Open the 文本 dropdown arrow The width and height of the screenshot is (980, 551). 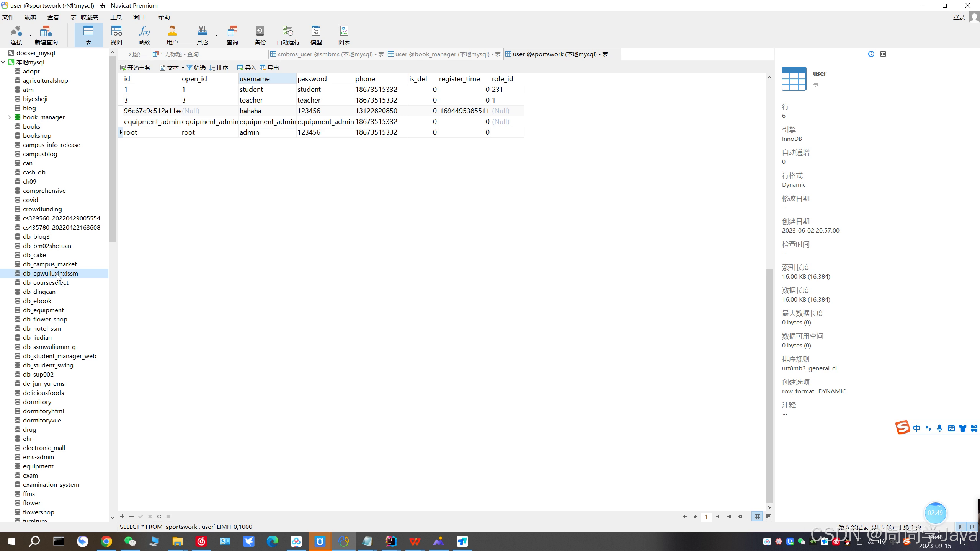tap(183, 68)
